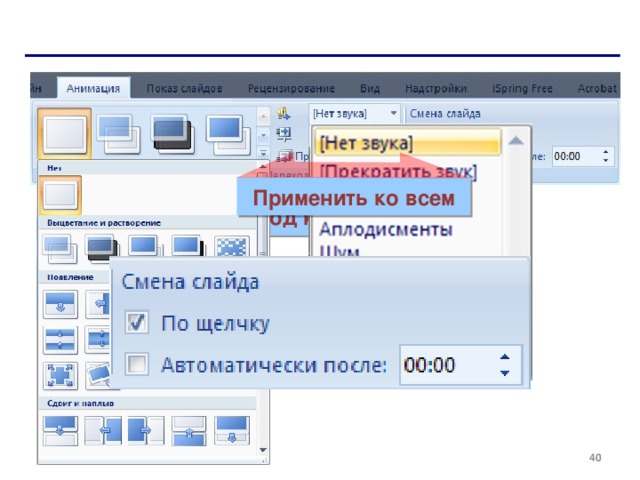
Task: Open the Показ слайдов tab
Action: [184, 88]
